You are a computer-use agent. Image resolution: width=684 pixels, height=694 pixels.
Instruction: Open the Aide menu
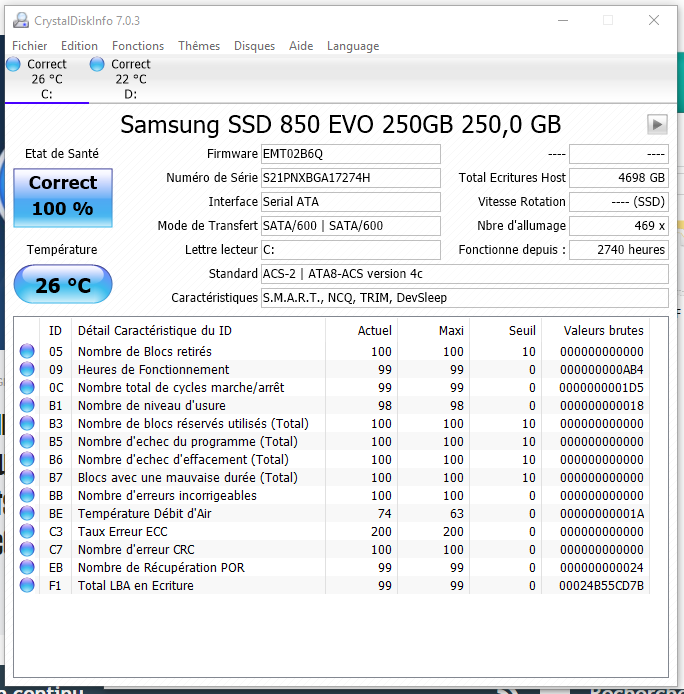(x=301, y=46)
